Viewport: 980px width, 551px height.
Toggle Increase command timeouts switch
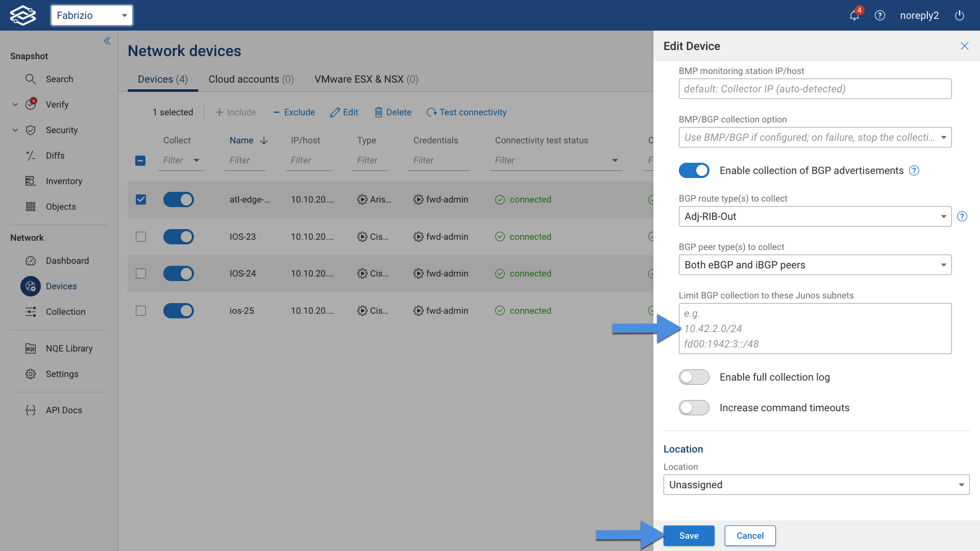point(694,408)
